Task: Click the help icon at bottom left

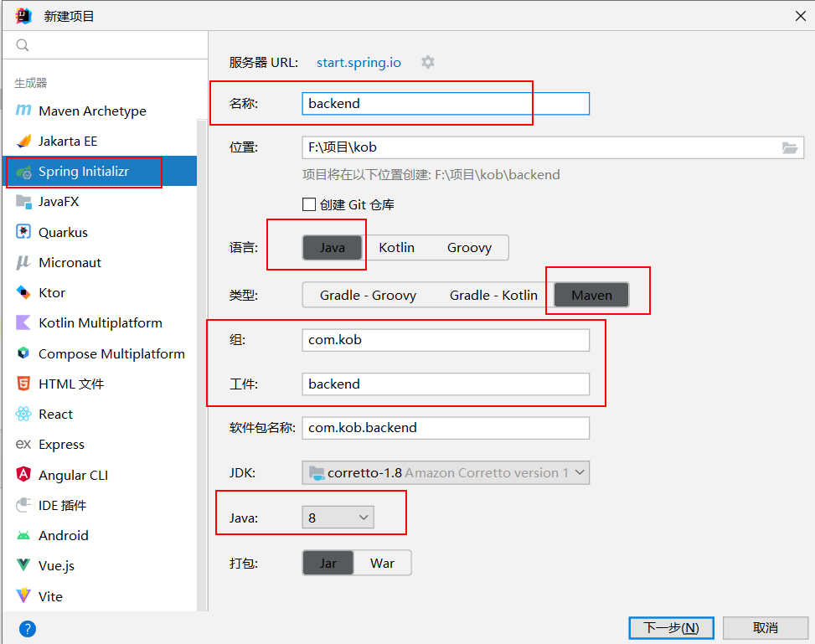Action: pyautogui.click(x=28, y=628)
